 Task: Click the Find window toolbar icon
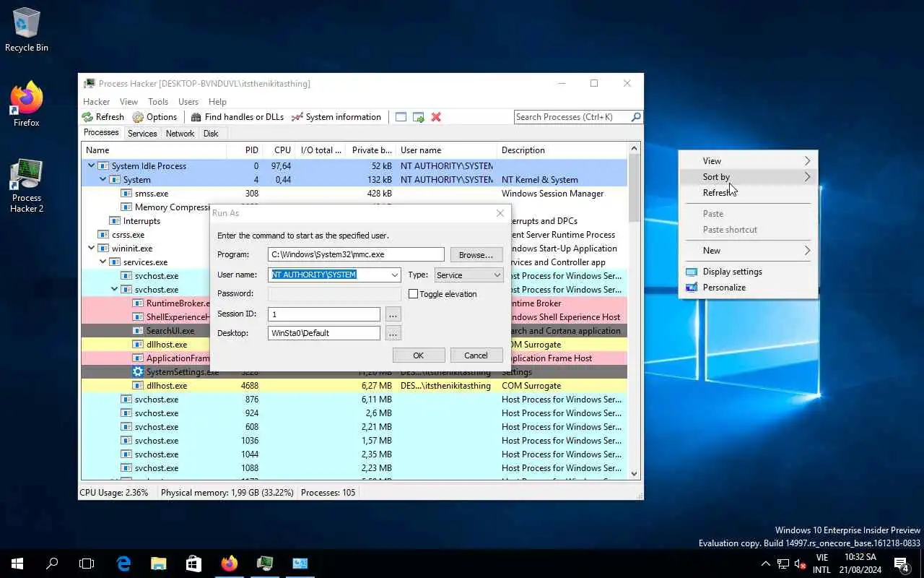point(401,117)
